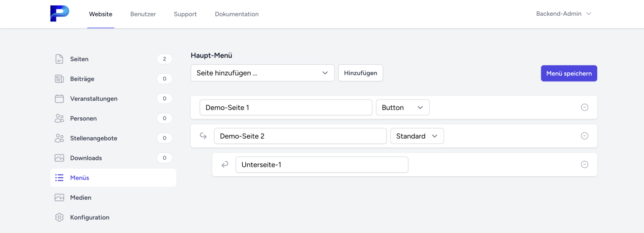The width and height of the screenshot is (644, 233).
Task: Click the Unterseite-1 text field
Action: pos(322,165)
